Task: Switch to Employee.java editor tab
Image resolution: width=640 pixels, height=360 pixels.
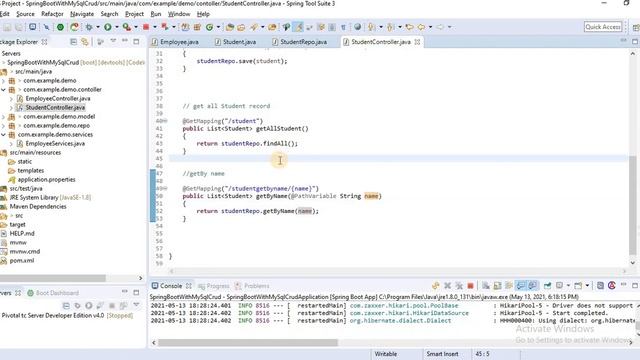Action: pos(179,42)
